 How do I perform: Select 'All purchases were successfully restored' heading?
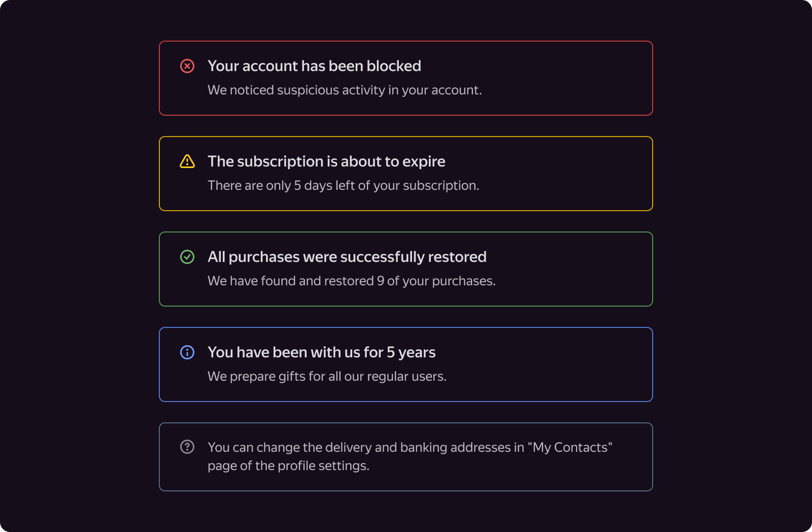click(347, 257)
